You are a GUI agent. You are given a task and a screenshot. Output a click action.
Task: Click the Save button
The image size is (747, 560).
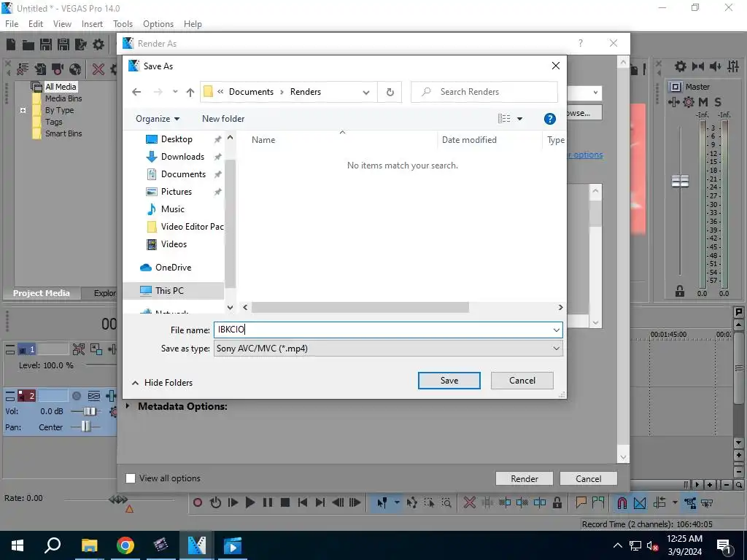click(449, 381)
